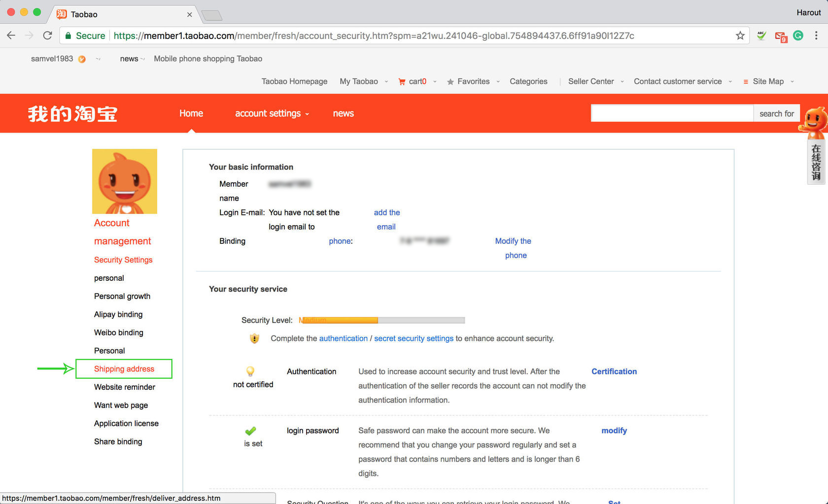Expand the account settings dropdown

pos(269,113)
